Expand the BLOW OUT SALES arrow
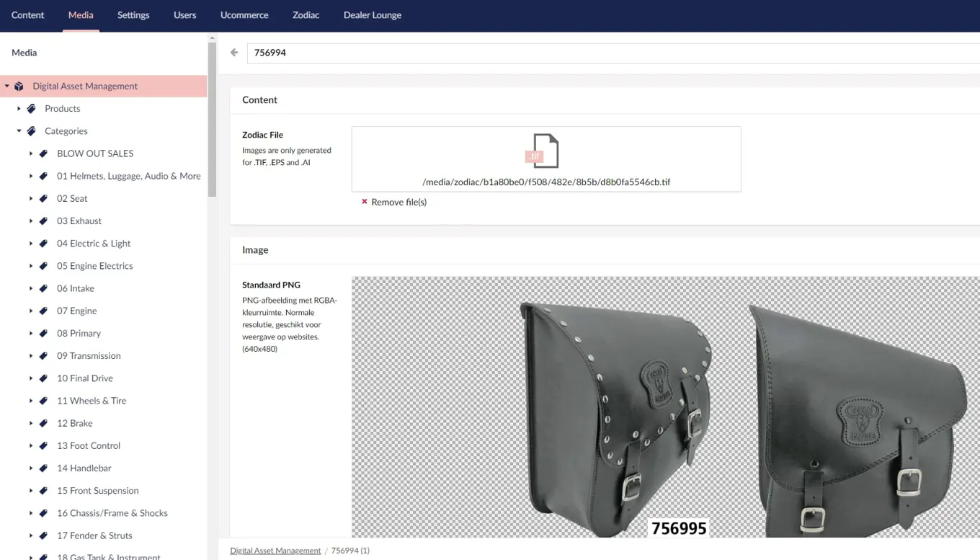Image resolution: width=980 pixels, height=560 pixels. [x=31, y=154]
